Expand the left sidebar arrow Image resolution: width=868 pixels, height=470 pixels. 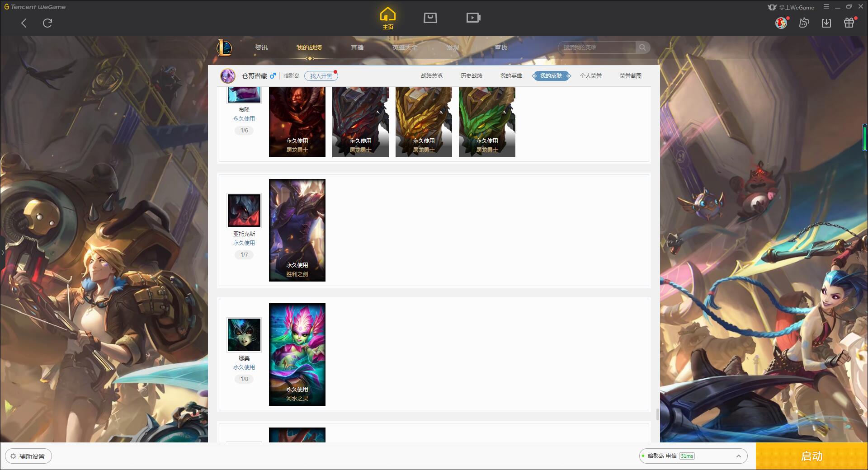coord(2,252)
